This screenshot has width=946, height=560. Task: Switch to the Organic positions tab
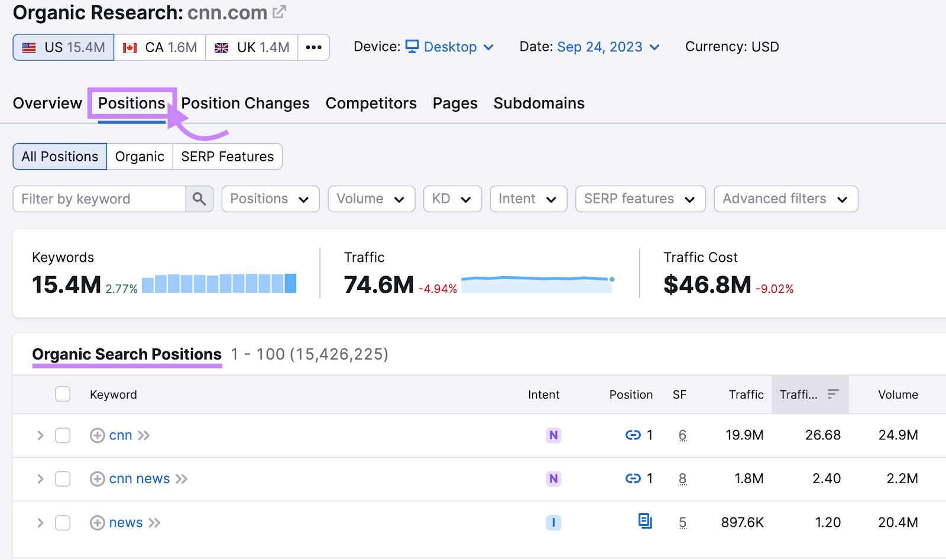(140, 156)
